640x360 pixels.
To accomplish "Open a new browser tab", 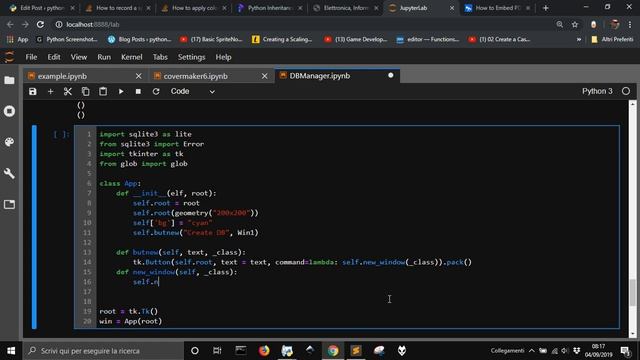I will tap(545, 8).
